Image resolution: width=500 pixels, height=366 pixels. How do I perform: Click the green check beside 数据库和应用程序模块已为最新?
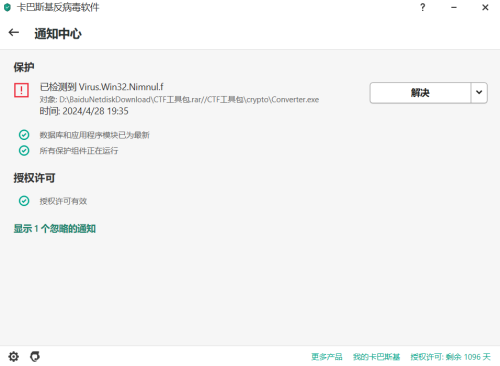pyautogui.click(x=24, y=135)
